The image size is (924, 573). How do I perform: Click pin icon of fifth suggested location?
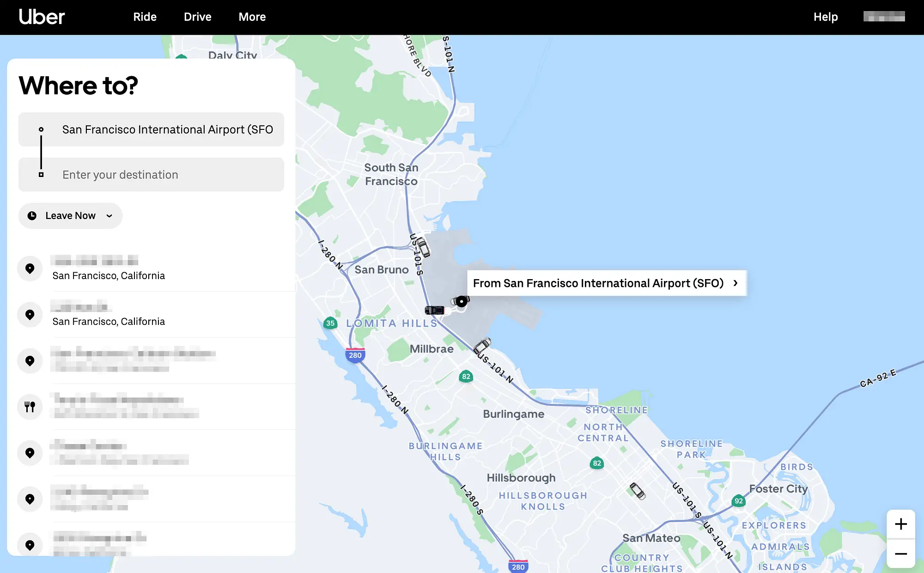click(x=30, y=453)
